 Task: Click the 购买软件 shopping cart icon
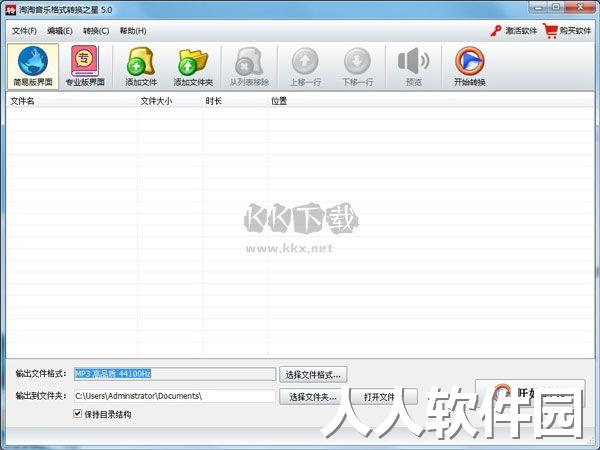click(x=550, y=31)
